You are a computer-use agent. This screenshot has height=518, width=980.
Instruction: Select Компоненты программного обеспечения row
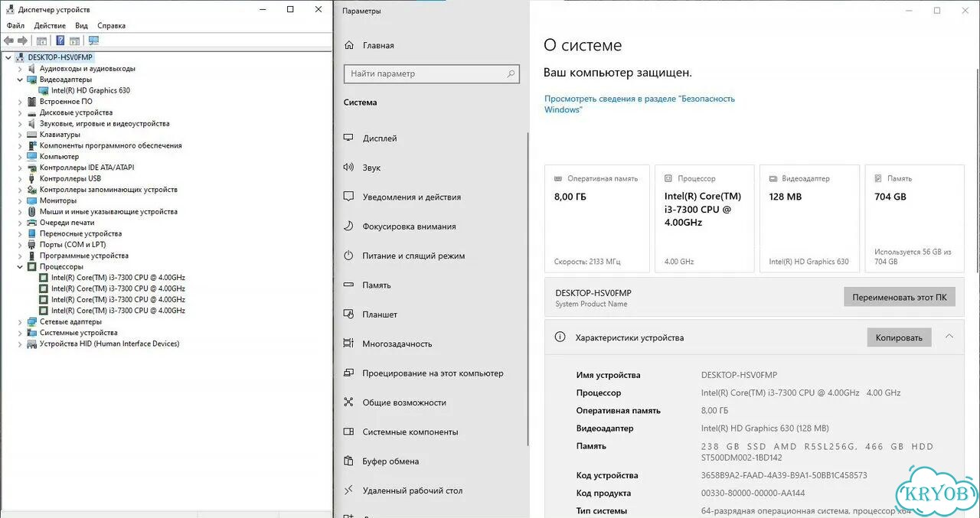110,145
